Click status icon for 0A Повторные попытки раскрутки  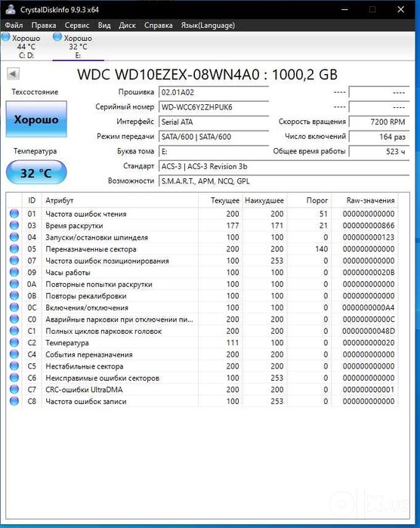coord(14,284)
